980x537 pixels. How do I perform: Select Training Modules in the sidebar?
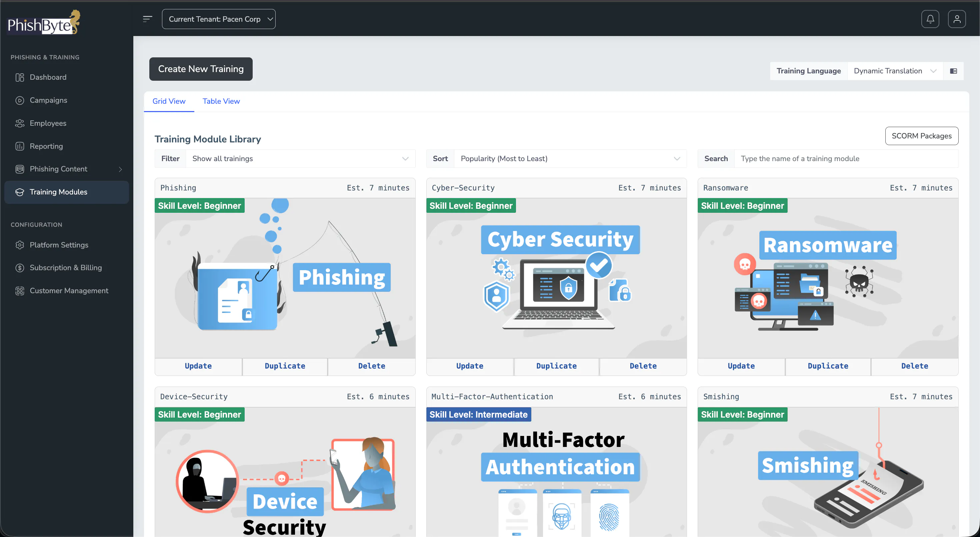tap(67, 192)
